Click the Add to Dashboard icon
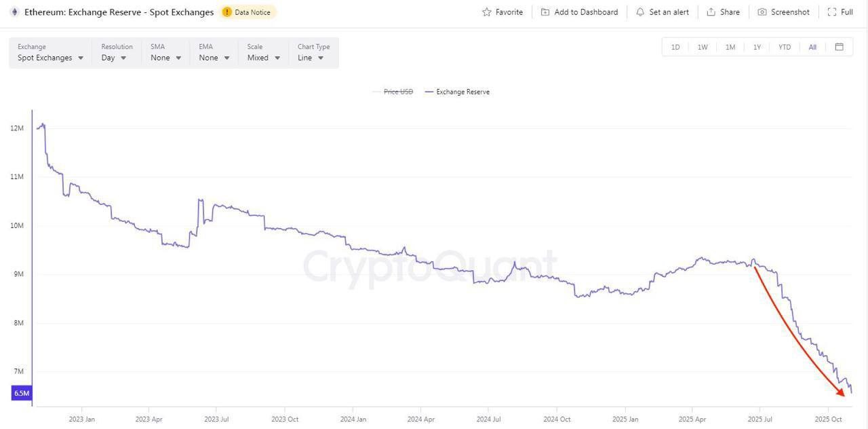 click(545, 12)
